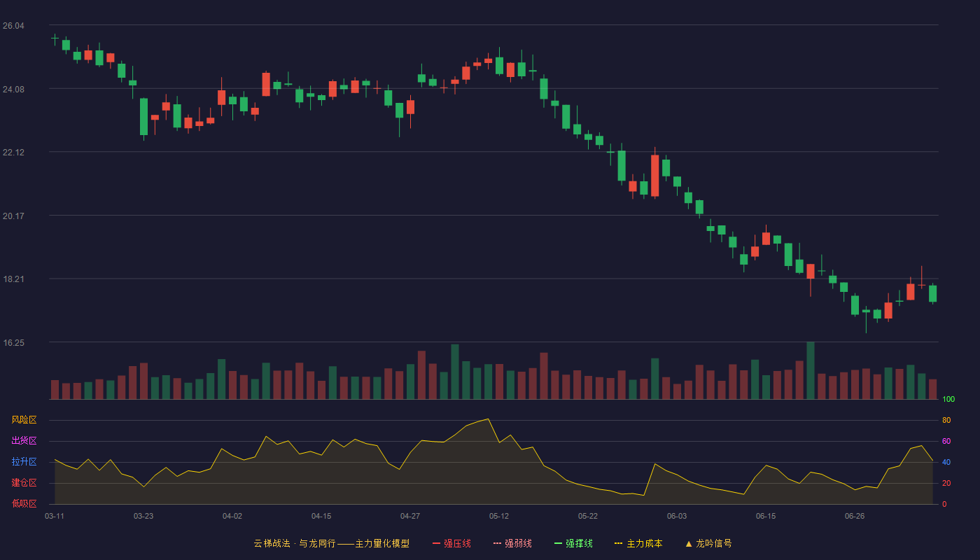
Task: Hide the 强压线 series via its label
Action: (457, 543)
